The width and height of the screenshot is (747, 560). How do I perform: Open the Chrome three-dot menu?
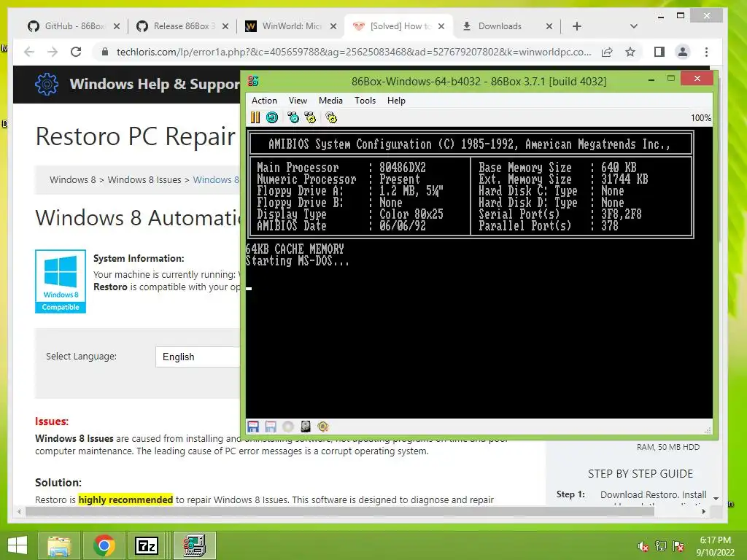pos(706,52)
